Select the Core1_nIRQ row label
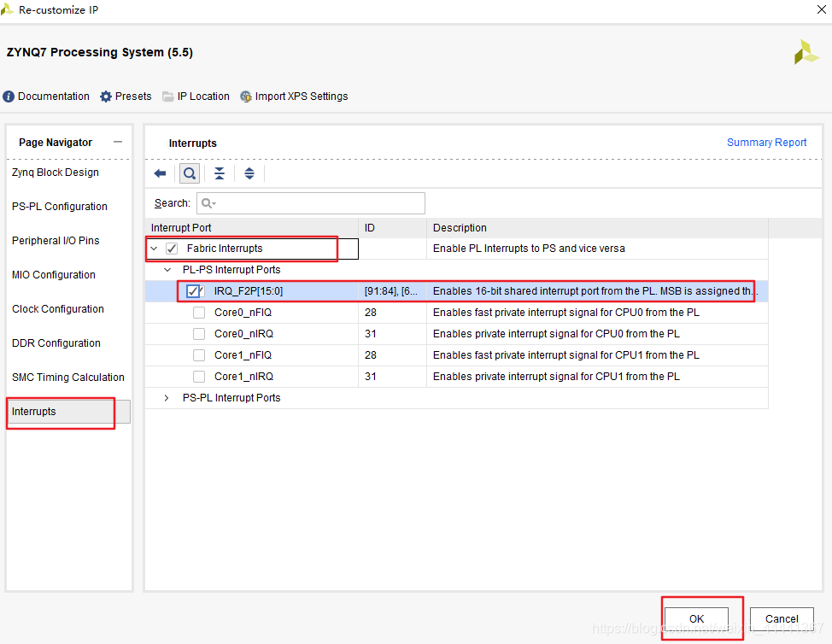The image size is (832, 644). click(243, 376)
